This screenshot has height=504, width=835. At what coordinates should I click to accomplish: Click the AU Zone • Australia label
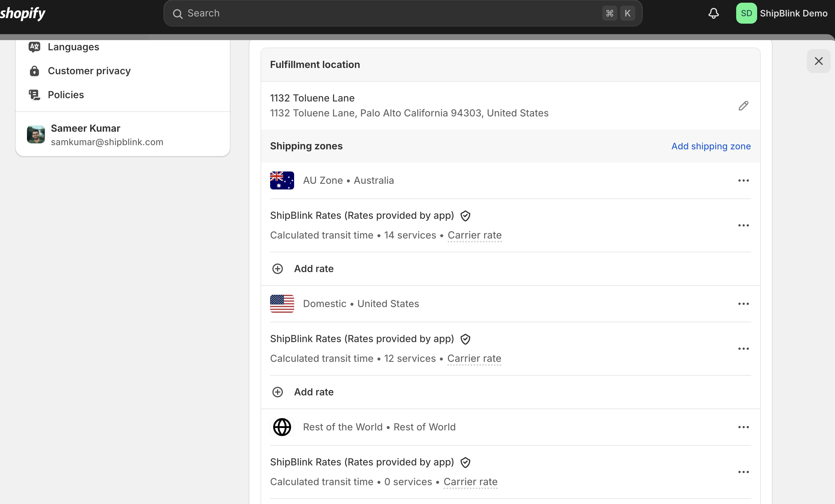pyautogui.click(x=348, y=180)
